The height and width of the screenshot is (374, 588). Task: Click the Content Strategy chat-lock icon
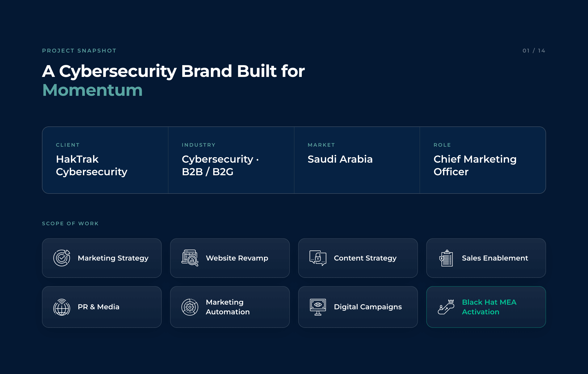[318, 258]
